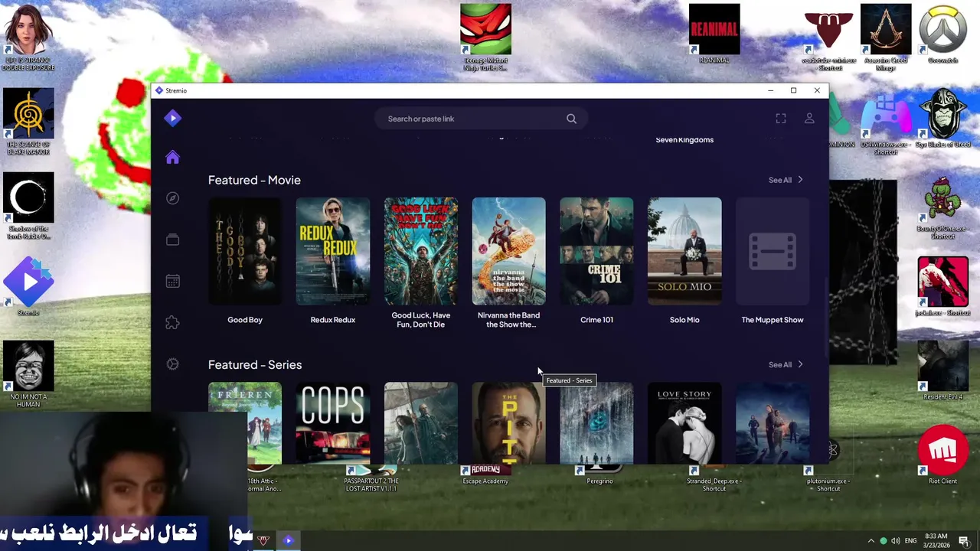Open the Love Story series poster
Screen dimensions: 980x551
(684, 423)
